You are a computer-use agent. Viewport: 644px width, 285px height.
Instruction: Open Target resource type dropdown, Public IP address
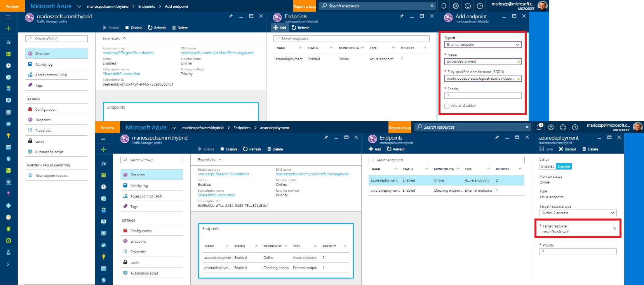tap(578, 213)
